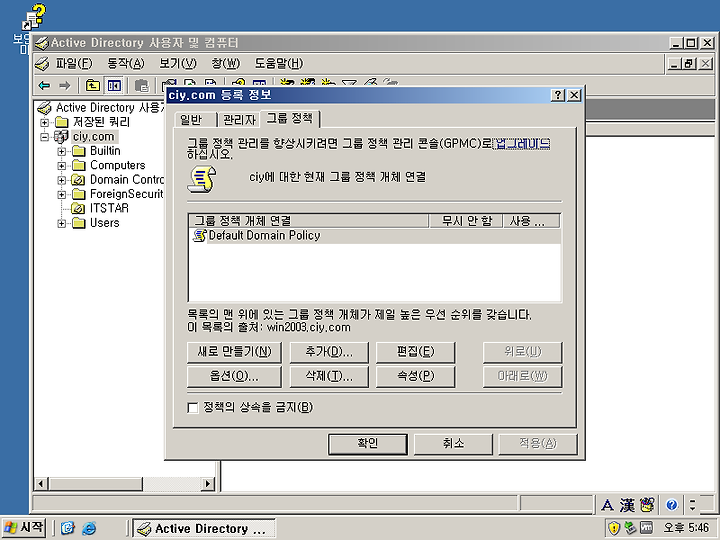Click the desktop shortcut icon with question mark
Viewport: 720px width, 540px height.
point(34,17)
